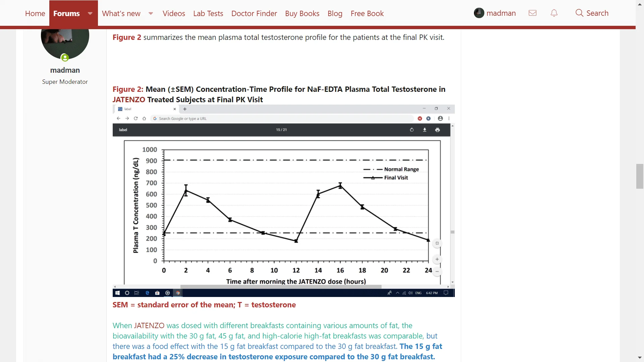The height and width of the screenshot is (362, 644).
Task: Open the Home menu item
Action: [x=35, y=13]
